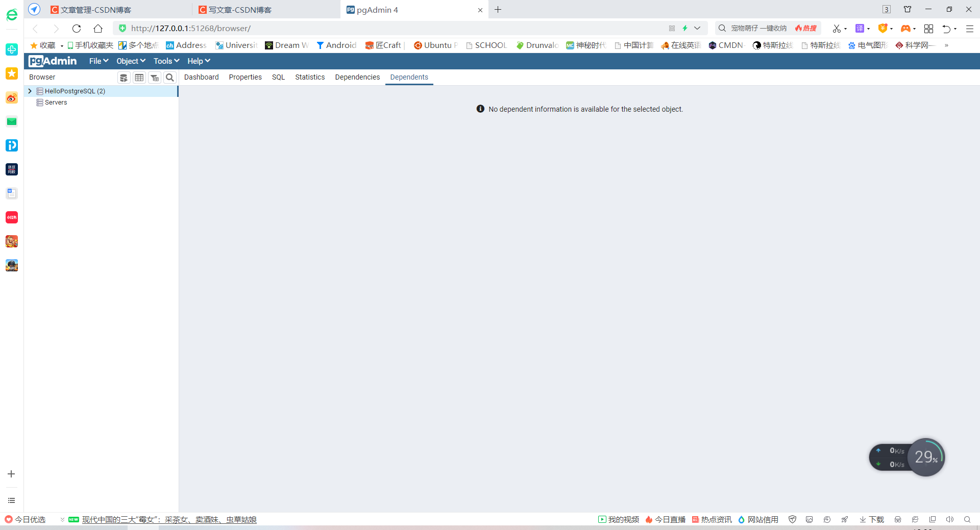The height and width of the screenshot is (530, 980).
Task: Open the Query Tool icon in Browser panel
Action: point(124,78)
